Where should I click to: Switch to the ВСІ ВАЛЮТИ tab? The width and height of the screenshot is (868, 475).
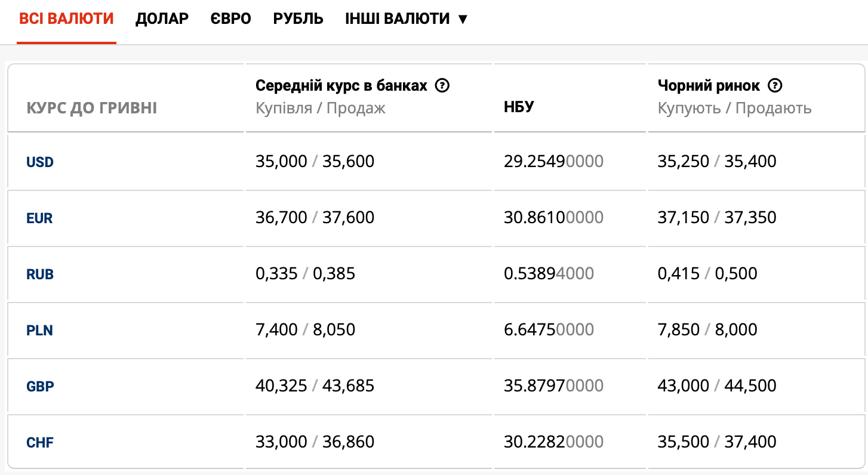[66, 18]
